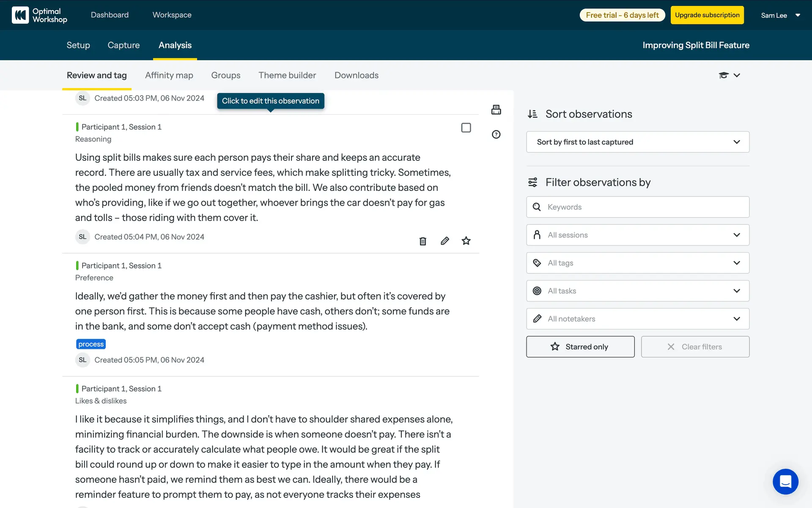Switch to the Affinity map tab
Image resolution: width=812 pixels, height=508 pixels.
coord(169,75)
